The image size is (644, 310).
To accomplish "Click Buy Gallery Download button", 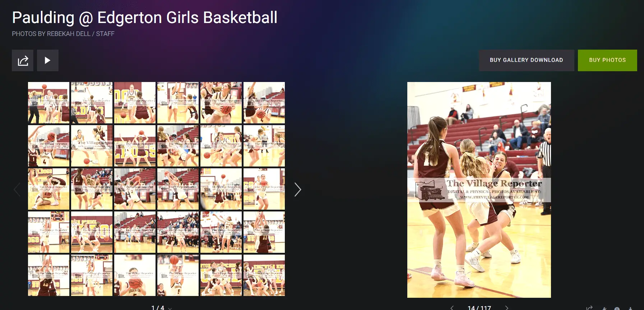I will pos(526,60).
